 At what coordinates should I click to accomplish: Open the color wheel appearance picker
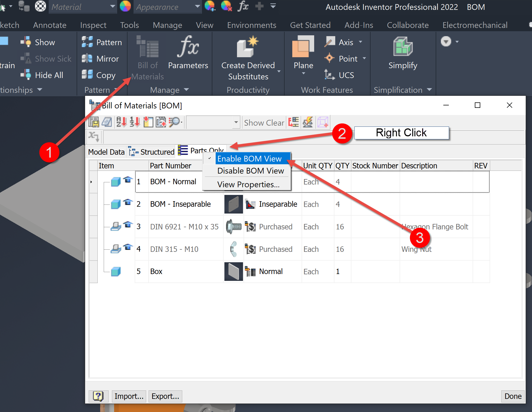point(125,6)
